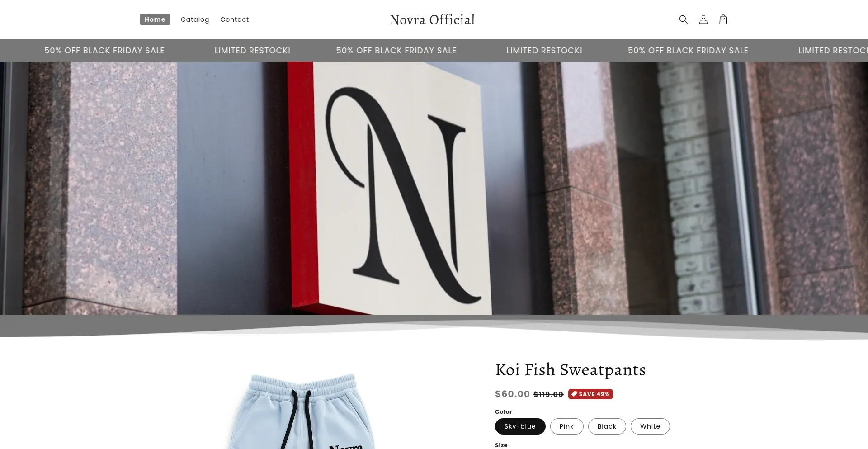Click the SAVE 49% sale badge
The image size is (868, 449).
pyautogui.click(x=590, y=394)
